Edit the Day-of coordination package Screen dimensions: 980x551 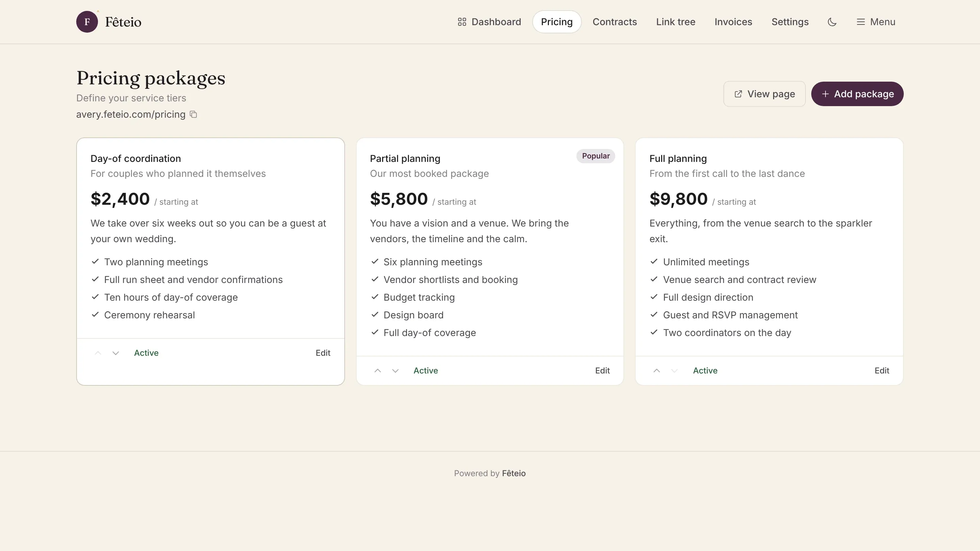323,353
